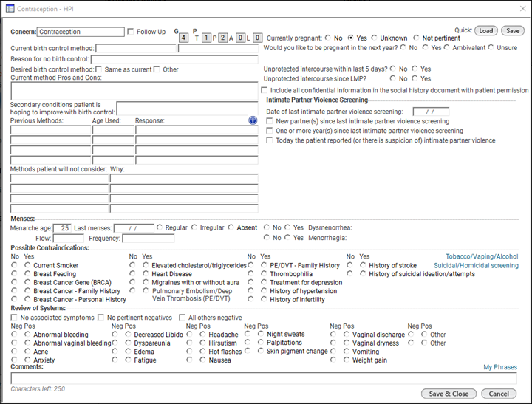The width and height of the screenshot is (532, 404).
Task: Click the Menarche age field
Action: tap(62, 228)
